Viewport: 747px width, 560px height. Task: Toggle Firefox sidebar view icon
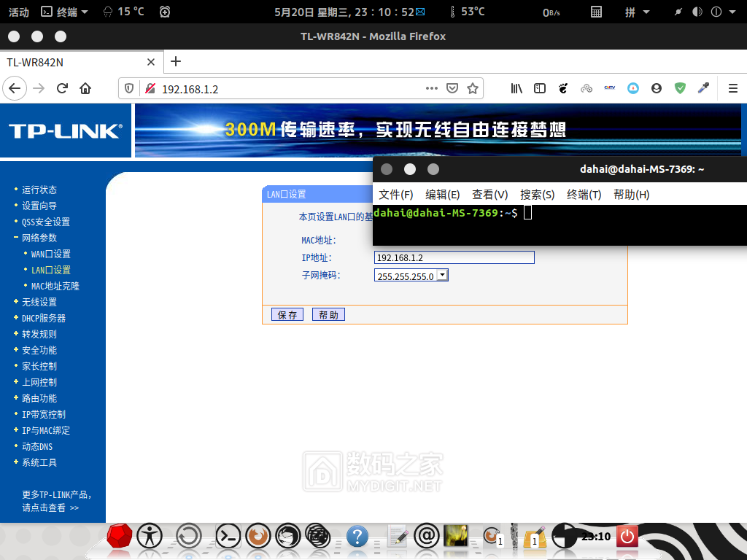click(x=540, y=88)
